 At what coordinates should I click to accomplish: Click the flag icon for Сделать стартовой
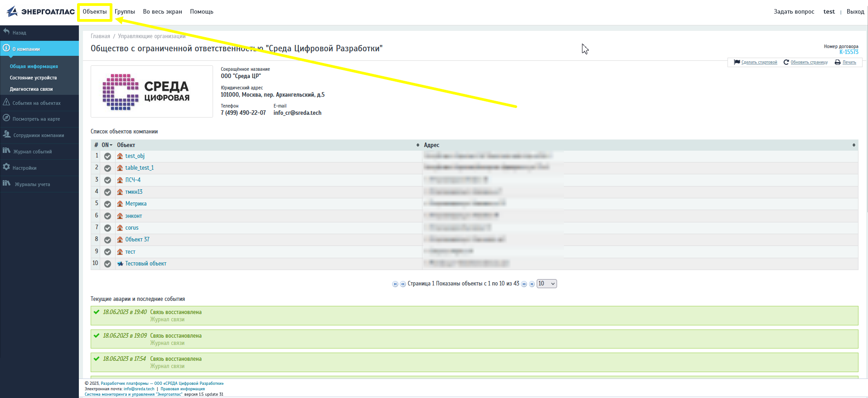click(737, 62)
